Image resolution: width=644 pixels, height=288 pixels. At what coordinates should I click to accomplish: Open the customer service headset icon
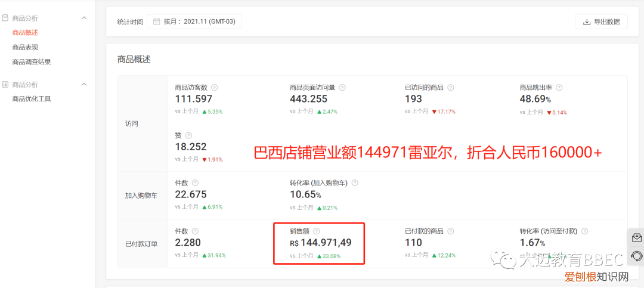637,256
